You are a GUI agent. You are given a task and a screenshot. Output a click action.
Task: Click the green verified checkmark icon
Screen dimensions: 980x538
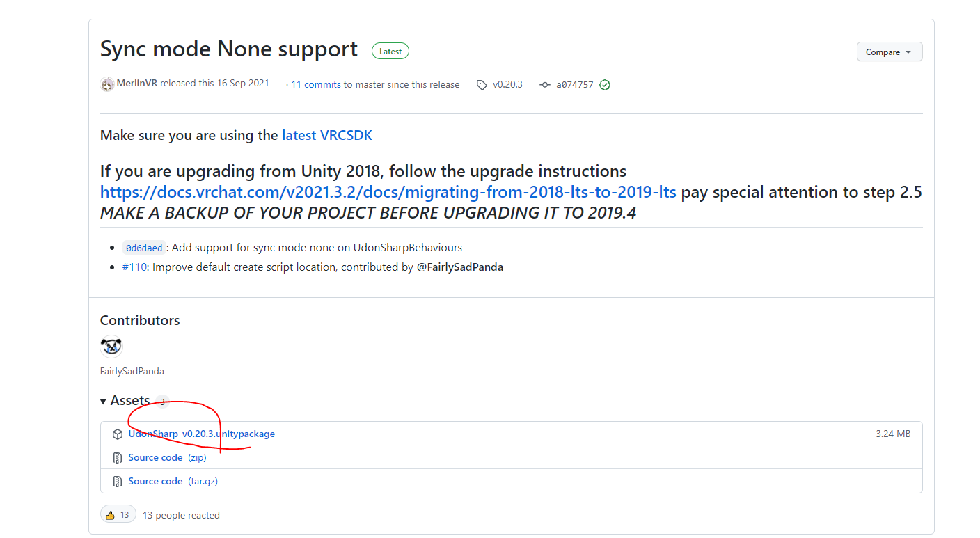coord(605,85)
